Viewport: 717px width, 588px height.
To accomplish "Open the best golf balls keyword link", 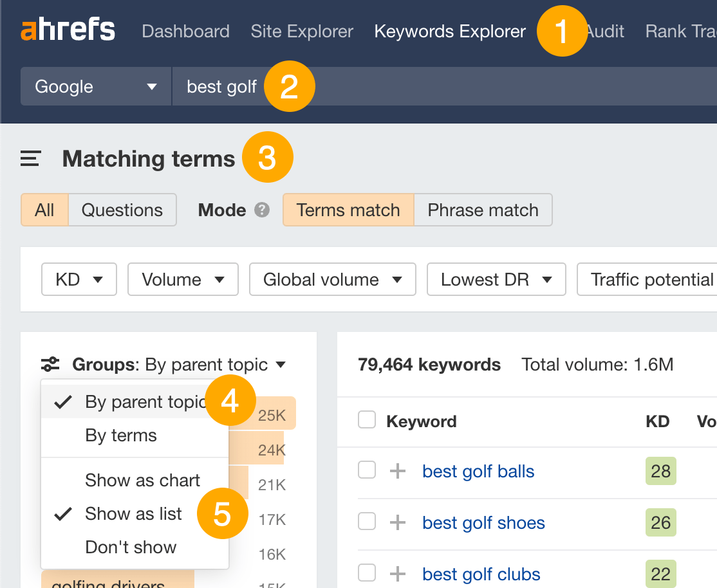I will tap(478, 471).
